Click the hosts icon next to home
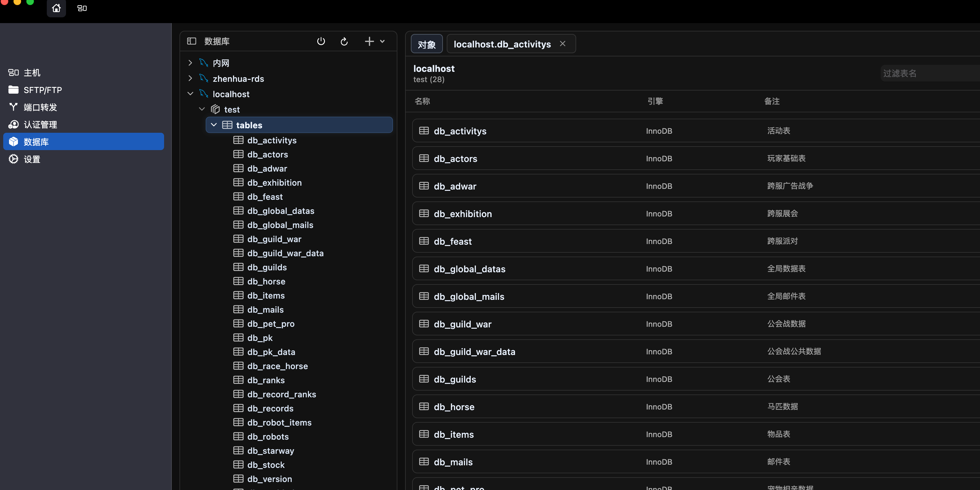This screenshot has height=490, width=980. pyautogui.click(x=82, y=8)
